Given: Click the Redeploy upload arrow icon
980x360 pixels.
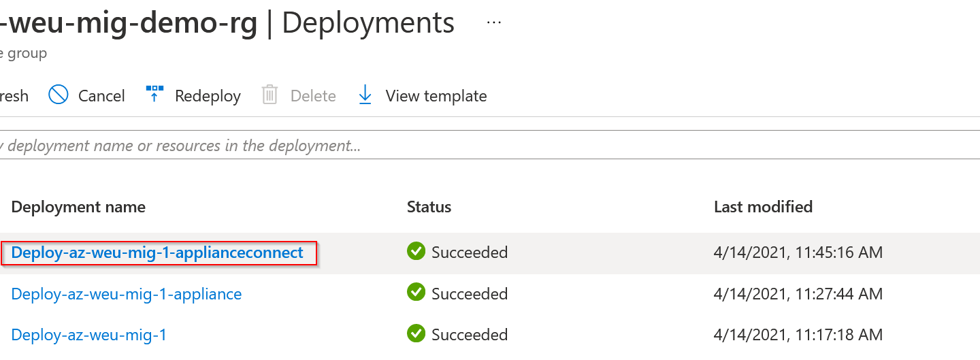Looking at the screenshot, I should [155, 95].
